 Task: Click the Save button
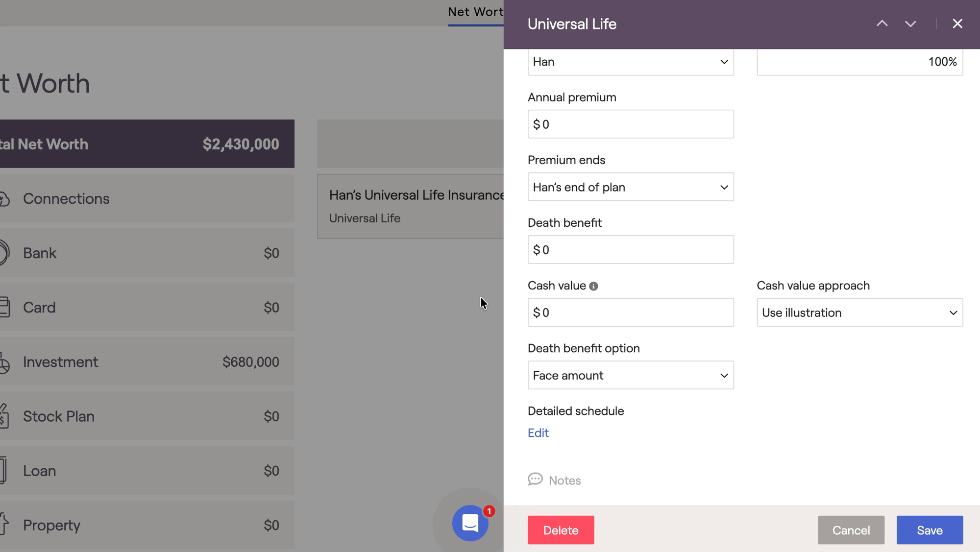(929, 530)
